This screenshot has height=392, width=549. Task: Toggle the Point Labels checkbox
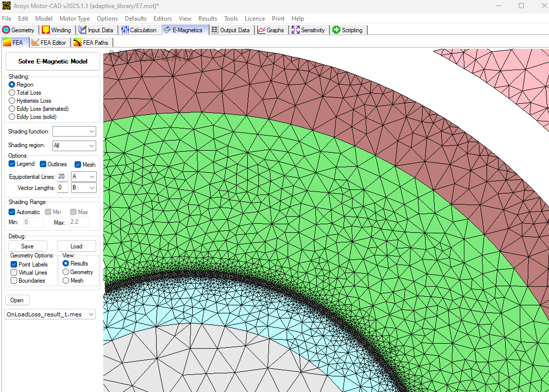point(14,265)
